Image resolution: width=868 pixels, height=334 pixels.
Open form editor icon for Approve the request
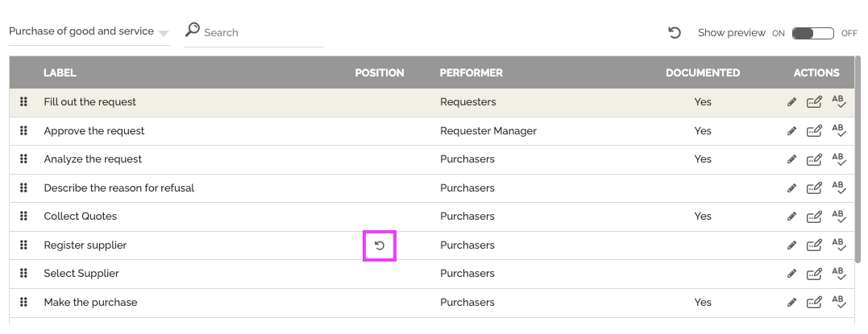click(814, 131)
